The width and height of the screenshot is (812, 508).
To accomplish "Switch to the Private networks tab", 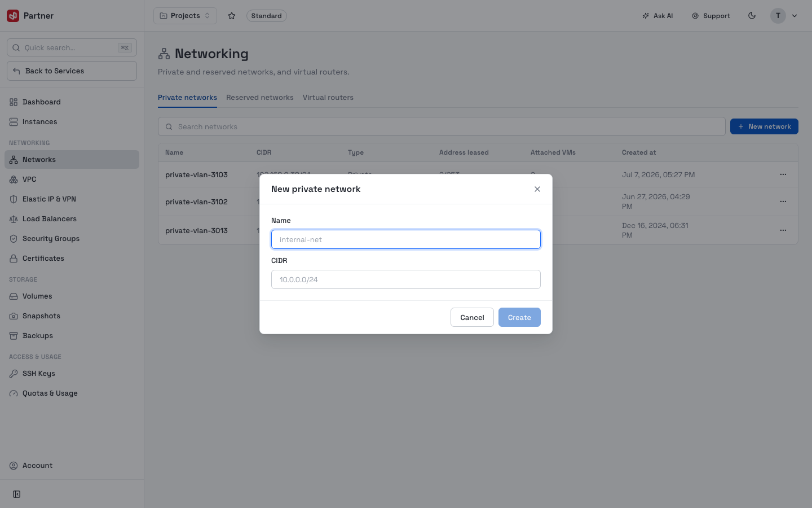I will pos(187,98).
